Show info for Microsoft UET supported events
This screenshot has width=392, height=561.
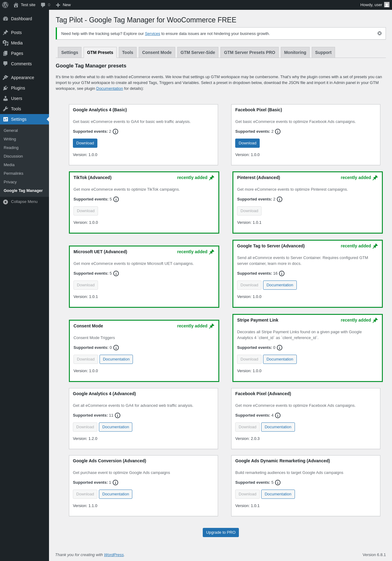(x=116, y=273)
